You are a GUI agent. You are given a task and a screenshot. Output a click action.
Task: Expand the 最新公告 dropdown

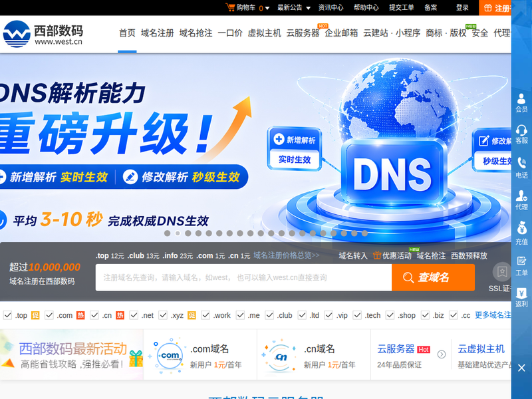tap(294, 7)
